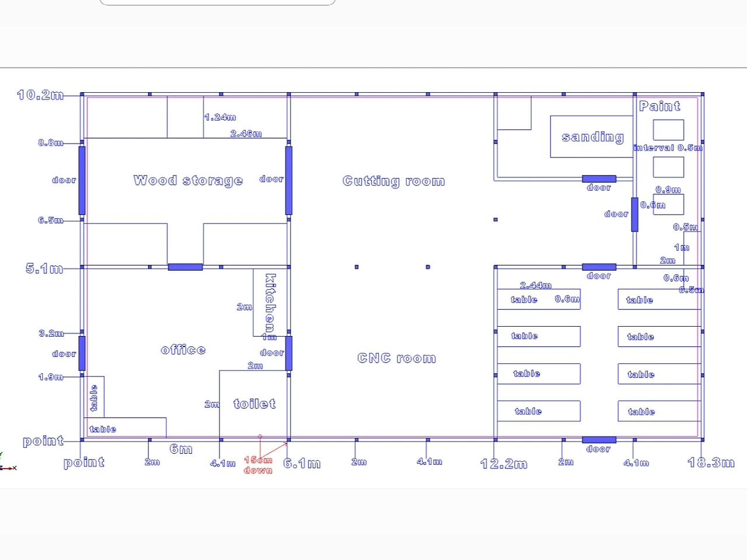Select the "Wood storage" room label
This screenshot has width=747, height=560.
188,180
